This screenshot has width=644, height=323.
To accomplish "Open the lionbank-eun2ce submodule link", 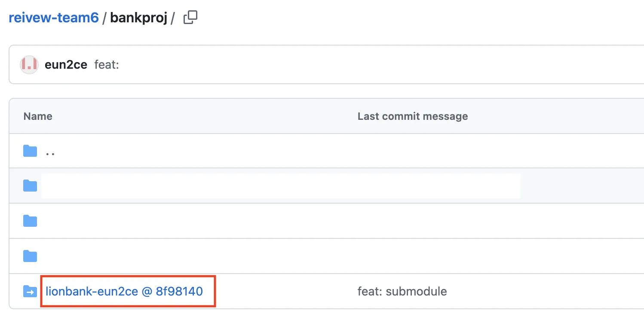I will point(91,291).
